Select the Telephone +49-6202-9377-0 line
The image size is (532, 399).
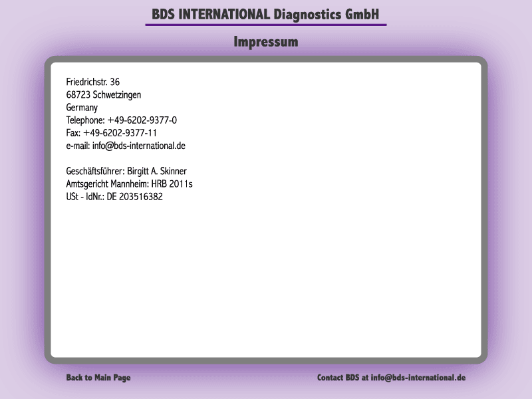click(x=122, y=120)
